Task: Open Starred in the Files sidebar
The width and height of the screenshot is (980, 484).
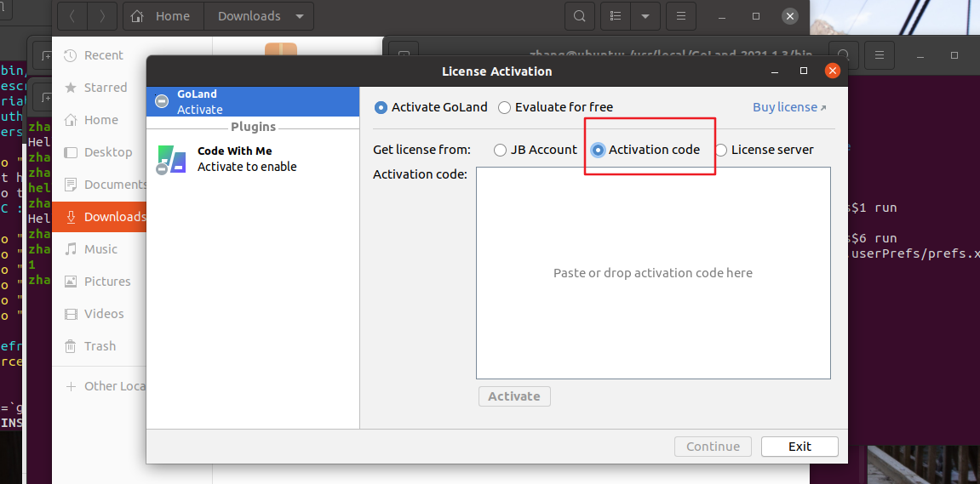Action: (x=100, y=88)
